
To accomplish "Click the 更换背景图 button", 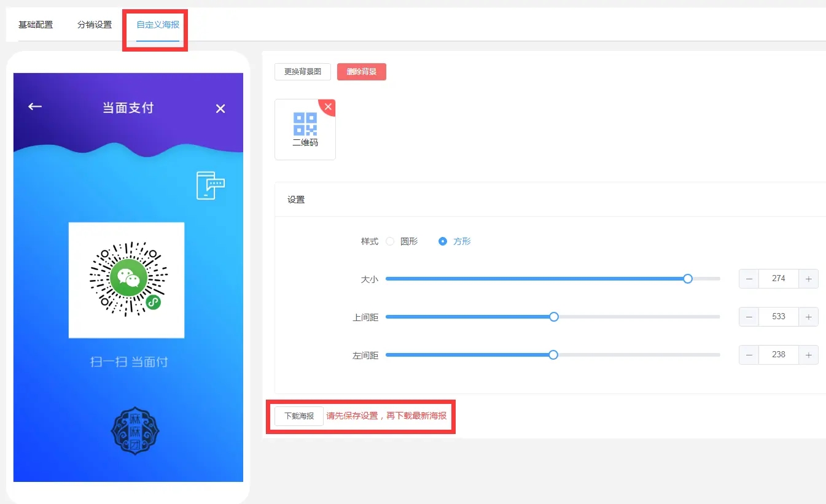I will (x=303, y=72).
